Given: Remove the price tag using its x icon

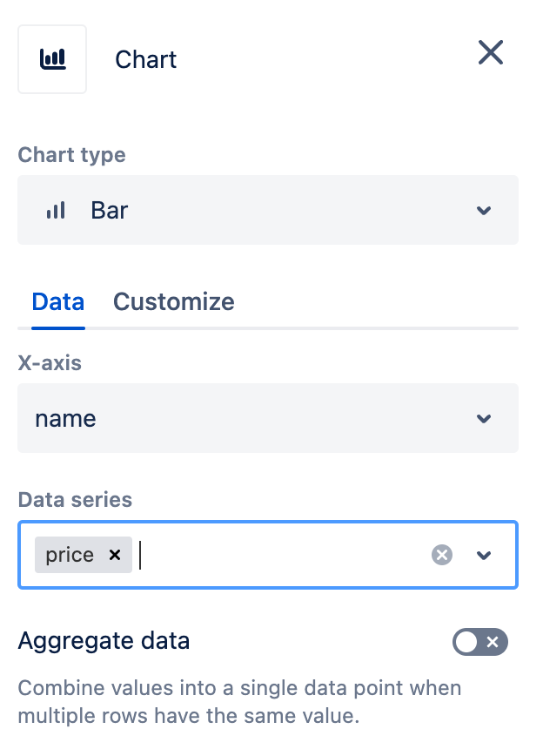Looking at the screenshot, I should [114, 555].
